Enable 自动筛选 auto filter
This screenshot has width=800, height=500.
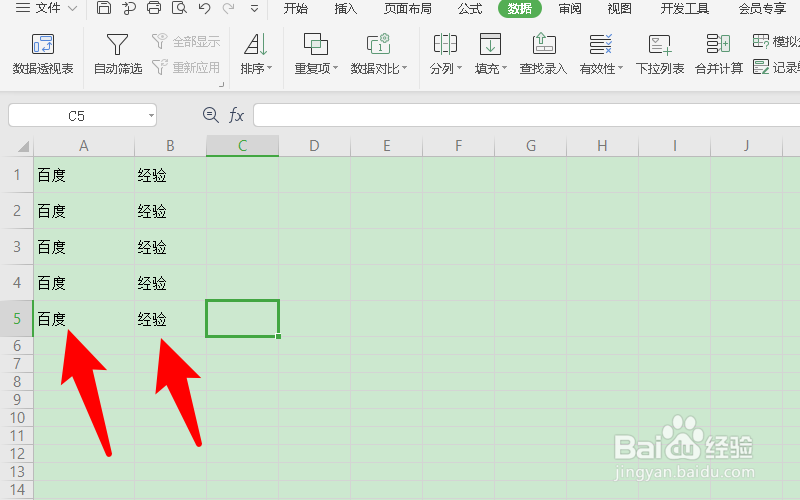point(117,54)
